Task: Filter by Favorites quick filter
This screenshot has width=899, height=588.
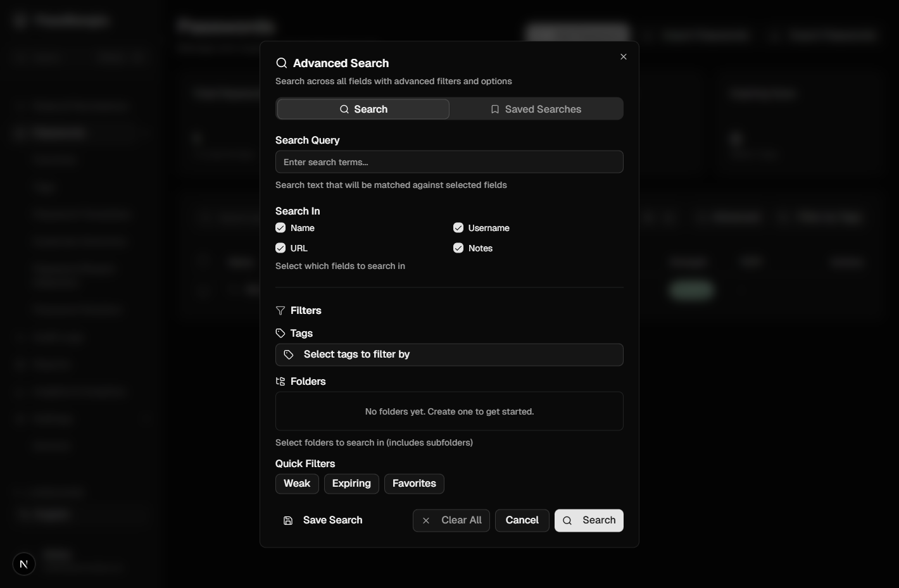Action: (x=414, y=484)
